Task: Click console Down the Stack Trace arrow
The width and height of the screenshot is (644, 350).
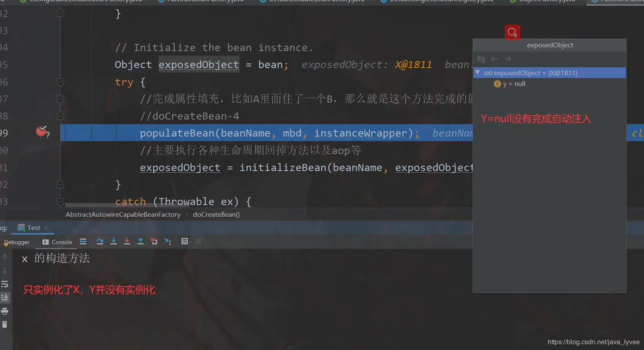Action: coord(5,271)
